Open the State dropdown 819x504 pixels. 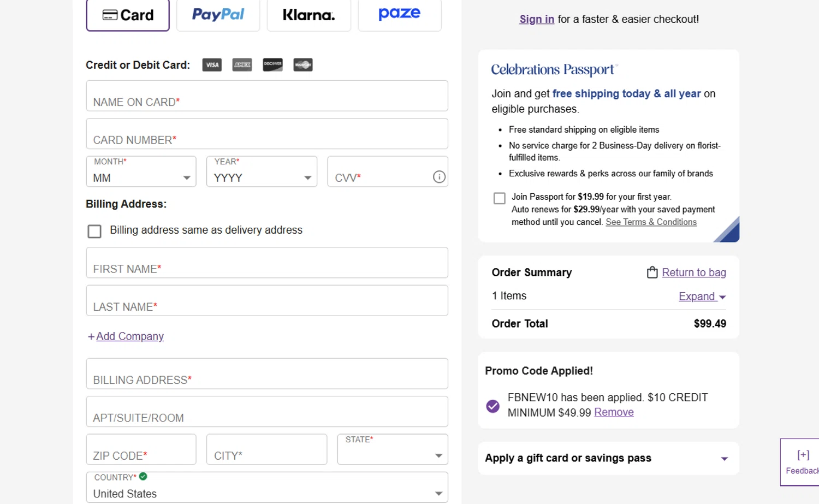[393, 450]
